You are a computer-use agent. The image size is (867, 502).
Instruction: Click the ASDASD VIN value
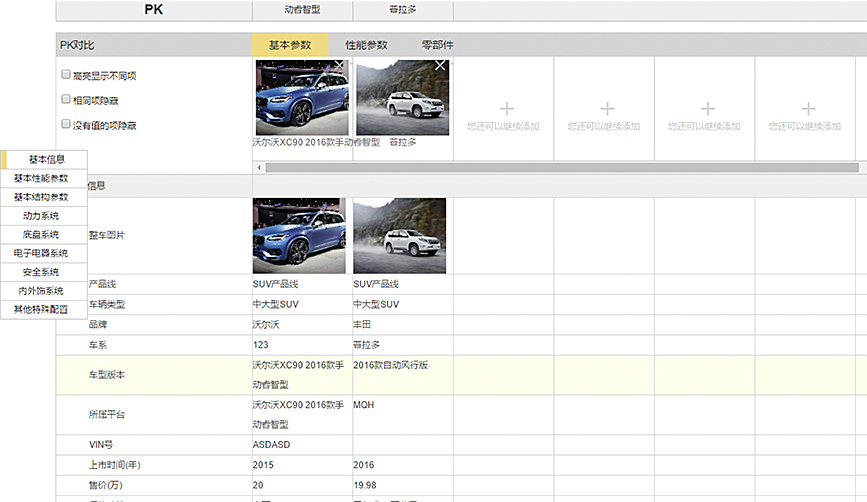coord(271,445)
